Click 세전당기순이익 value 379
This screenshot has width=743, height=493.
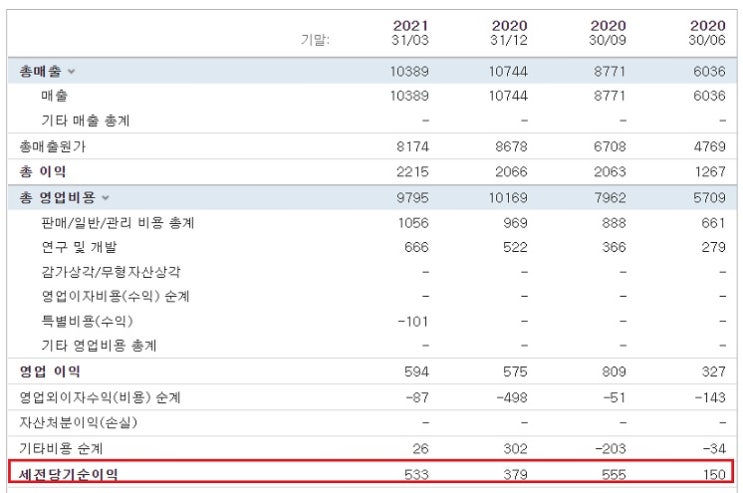coord(516,475)
